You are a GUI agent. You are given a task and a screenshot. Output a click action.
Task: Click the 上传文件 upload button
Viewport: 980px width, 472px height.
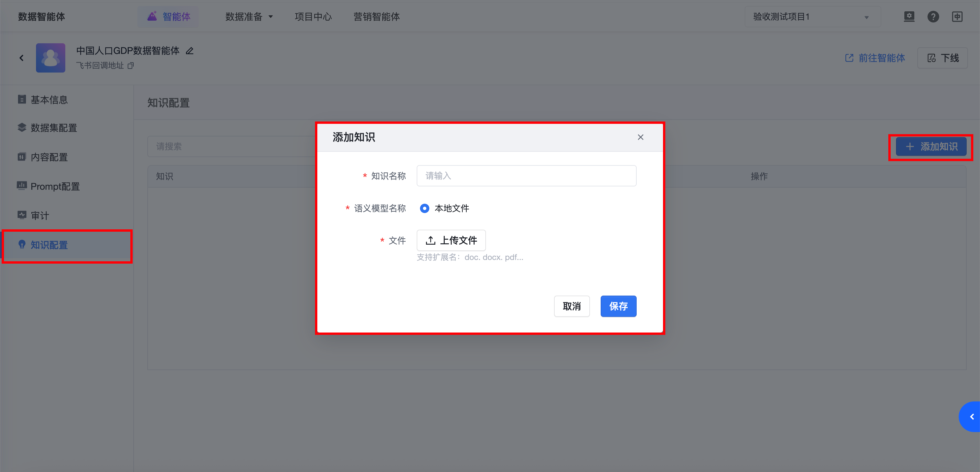pyautogui.click(x=451, y=240)
